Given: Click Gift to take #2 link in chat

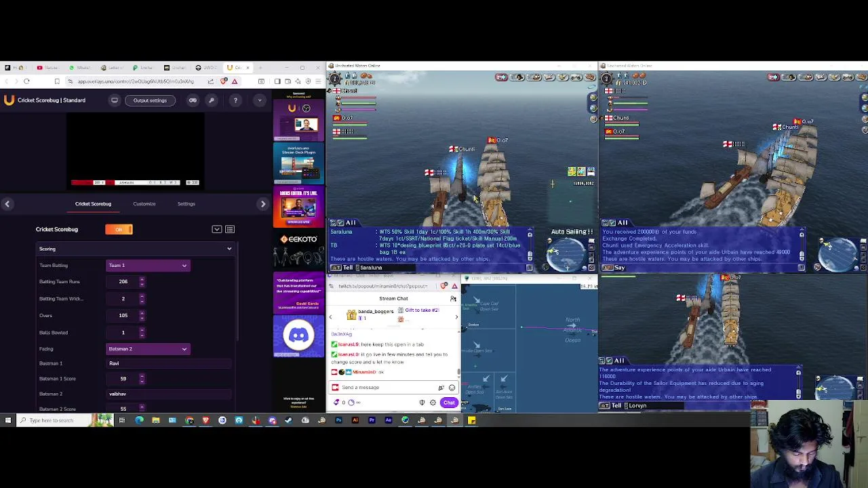Looking at the screenshot, I should (422, 310).
